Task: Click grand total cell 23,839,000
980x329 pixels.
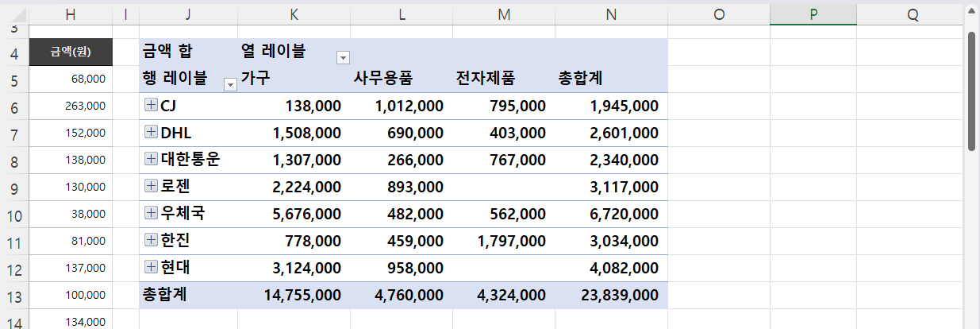Action: click(x=611, y=295)
